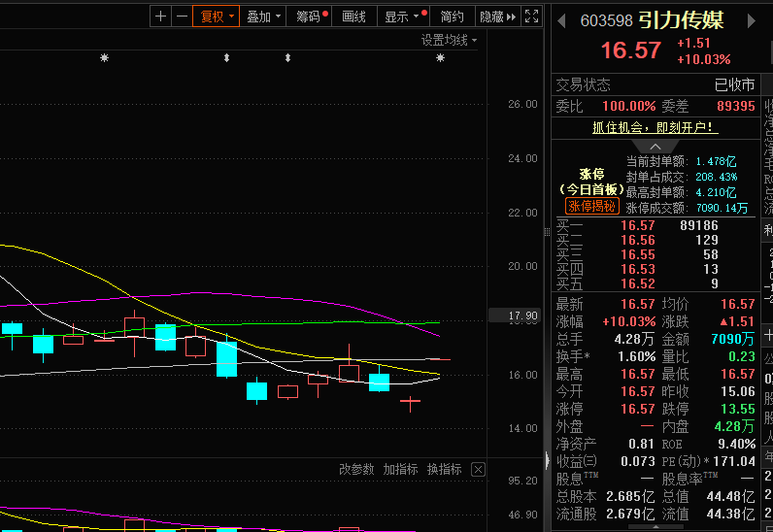Screen dimensions: 773x532
Task: Click the plus zoom-in chart button
Action: (161, 17)
